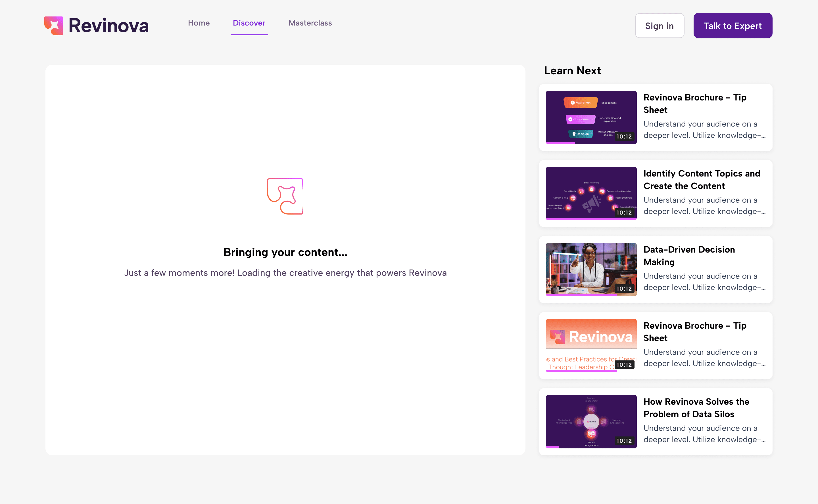Click the Revinova loading spinner icon

click(285, 196)
